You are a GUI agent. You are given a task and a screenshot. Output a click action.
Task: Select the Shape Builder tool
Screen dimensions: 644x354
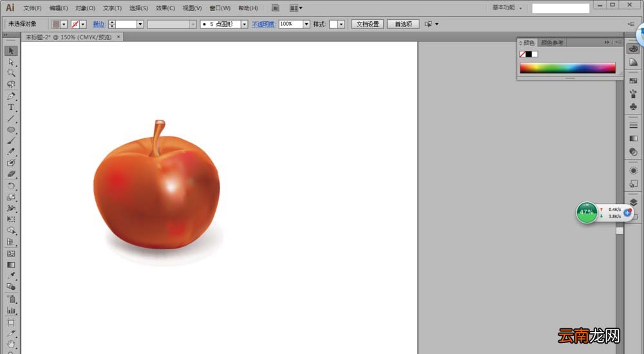point(11,231)
